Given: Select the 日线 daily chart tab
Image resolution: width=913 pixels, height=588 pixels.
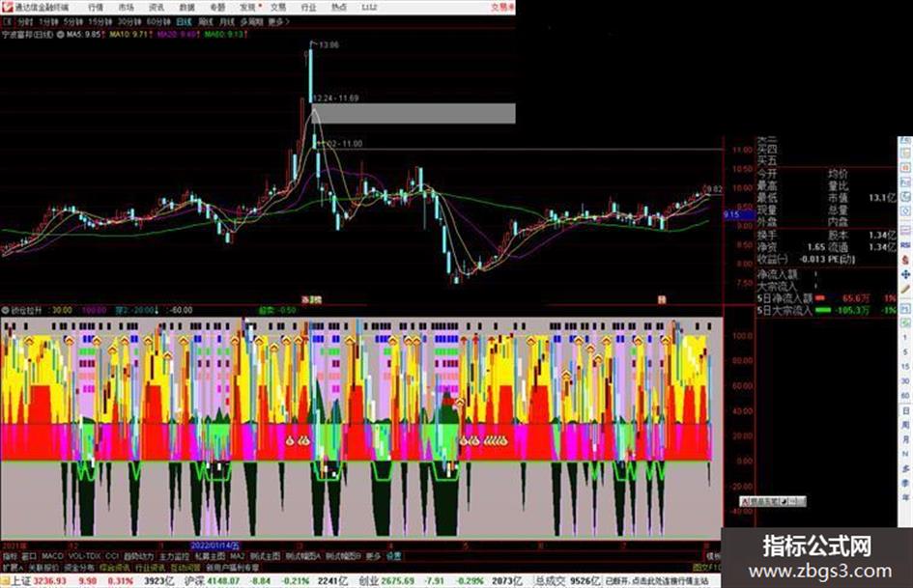Looking at the screenshot, I should (x=184, y=21).
